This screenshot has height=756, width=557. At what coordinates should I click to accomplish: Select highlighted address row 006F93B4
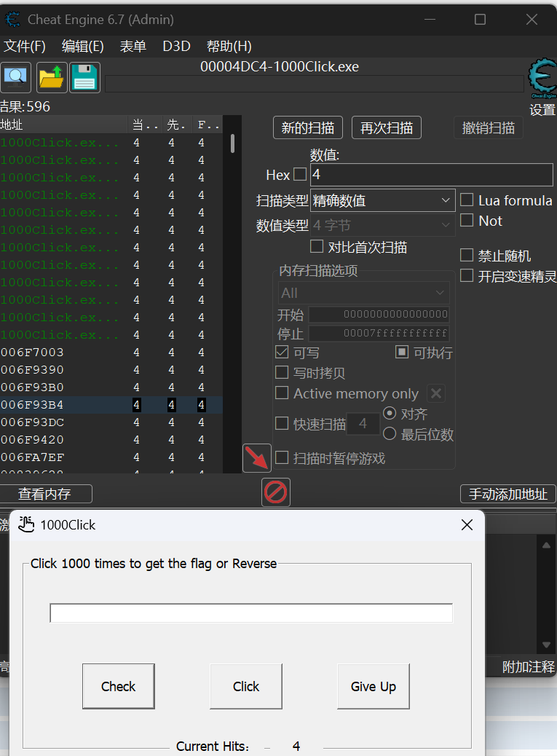click(111, 405)
